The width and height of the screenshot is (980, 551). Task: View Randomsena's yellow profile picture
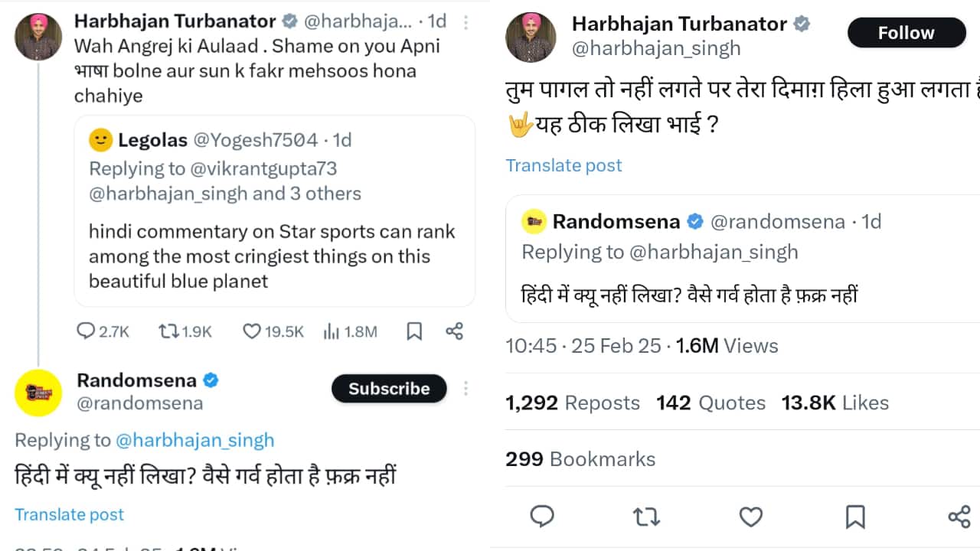pos(38,393)
